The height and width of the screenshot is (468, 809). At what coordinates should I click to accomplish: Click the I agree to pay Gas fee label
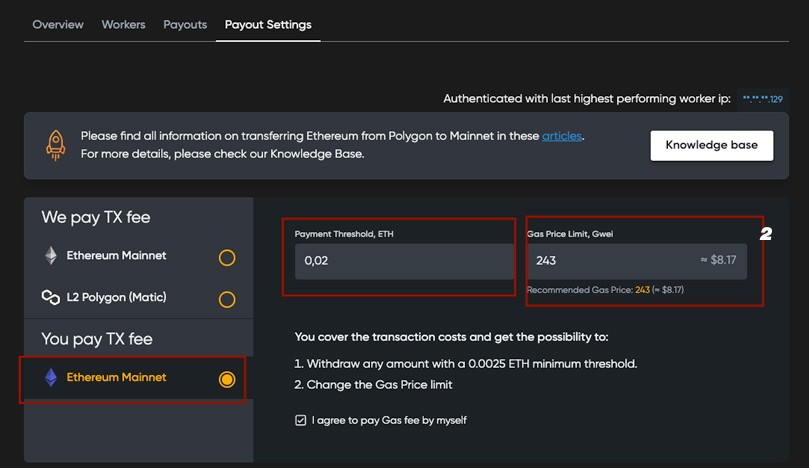pyautogui.click(x=389, y=420)
